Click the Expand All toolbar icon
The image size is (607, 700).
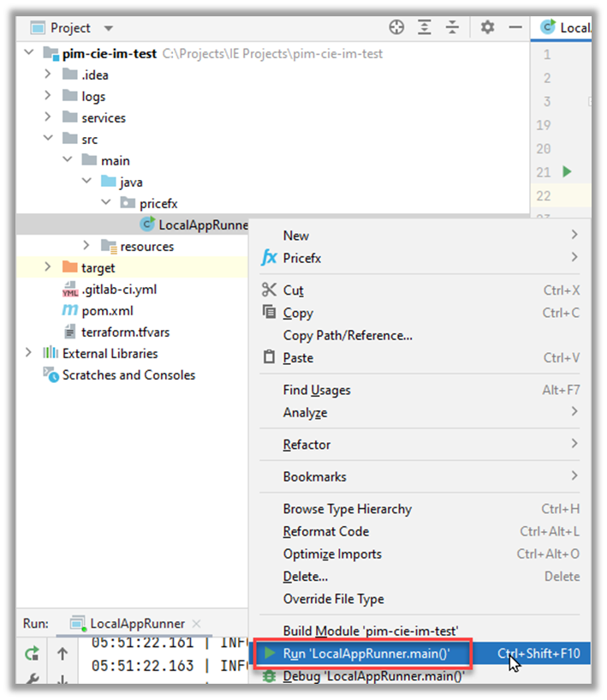[425, 27]
